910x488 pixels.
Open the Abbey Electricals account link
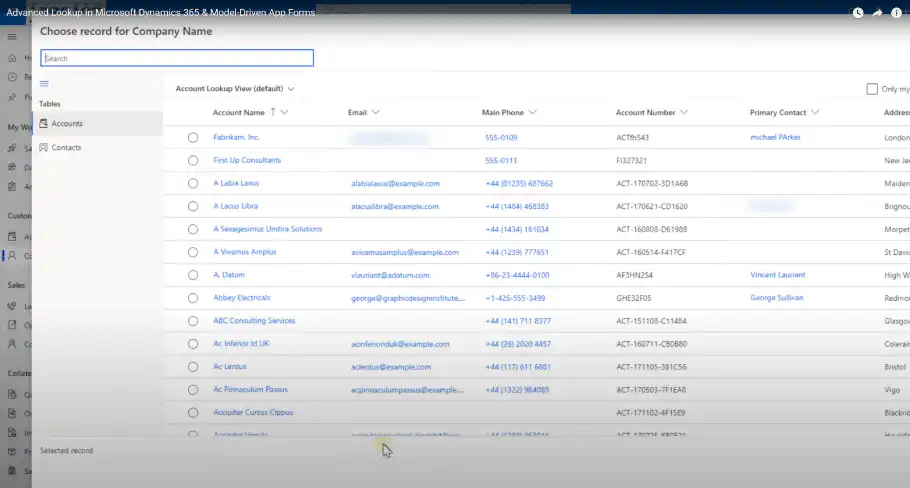241,298
